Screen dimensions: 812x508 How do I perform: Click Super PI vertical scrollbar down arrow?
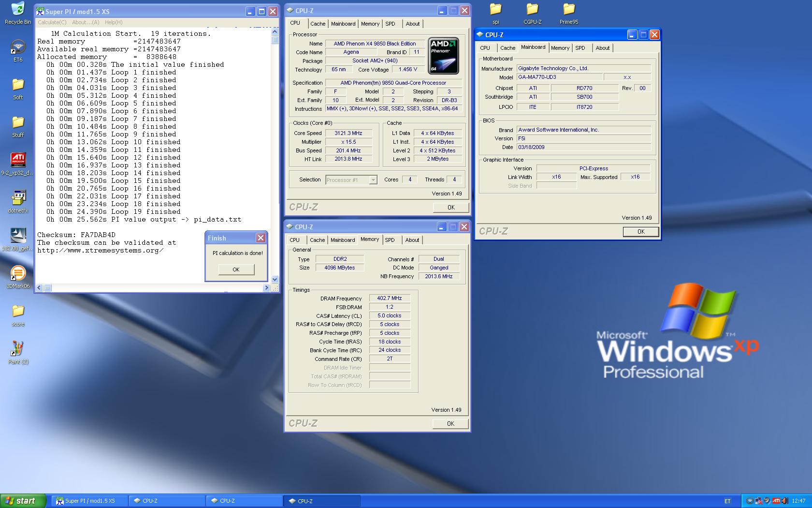(275, 279)
